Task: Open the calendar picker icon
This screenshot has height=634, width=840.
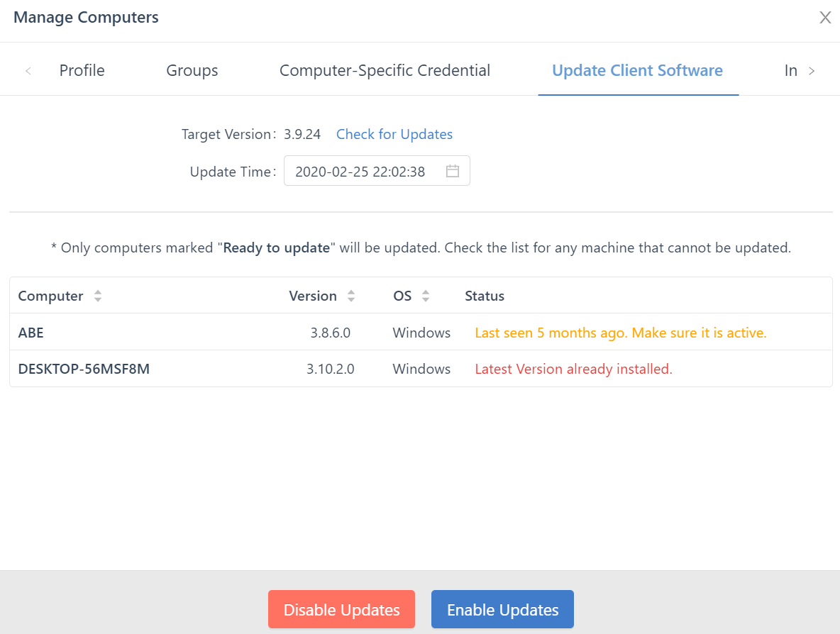Action: [x=453, y=171]
